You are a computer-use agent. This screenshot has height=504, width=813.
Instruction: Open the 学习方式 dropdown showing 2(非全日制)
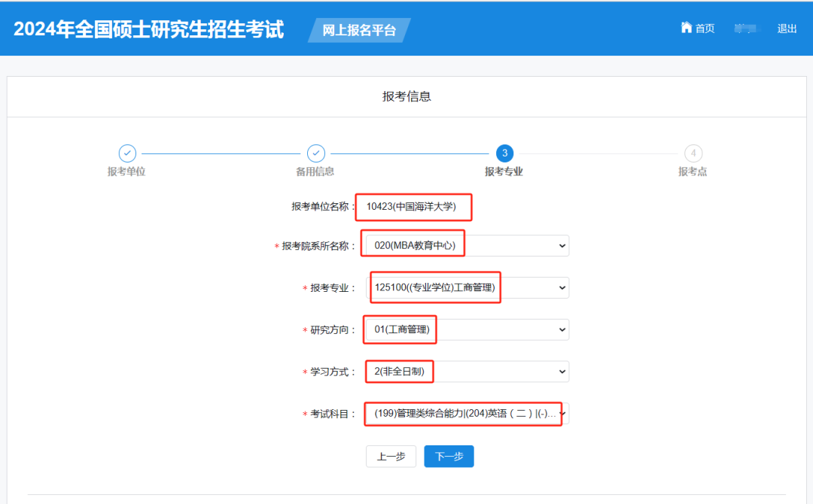[467, 372]
